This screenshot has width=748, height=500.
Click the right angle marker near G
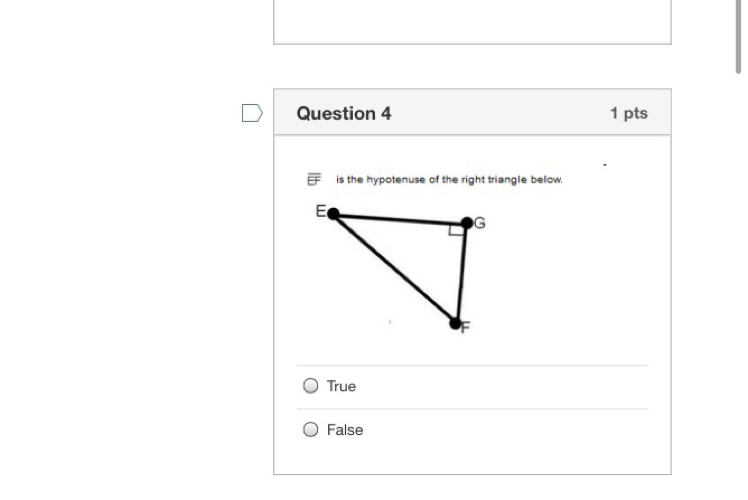(x=456, y=231)
